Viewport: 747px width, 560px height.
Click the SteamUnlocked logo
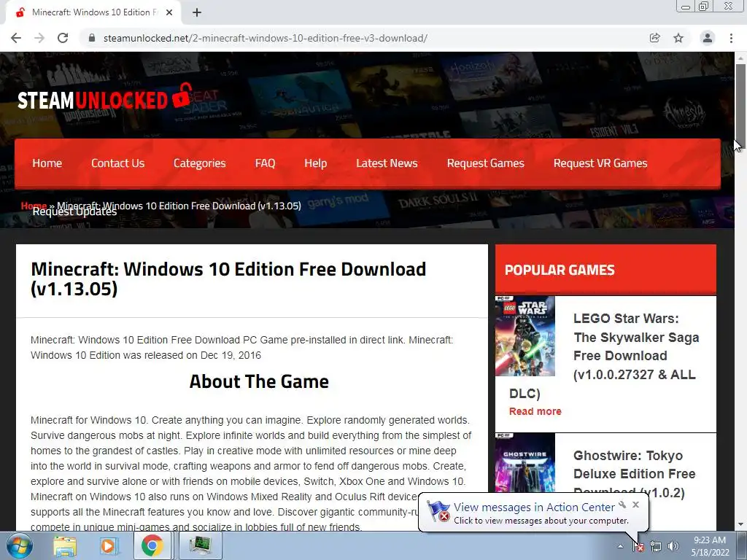(105, 98)
